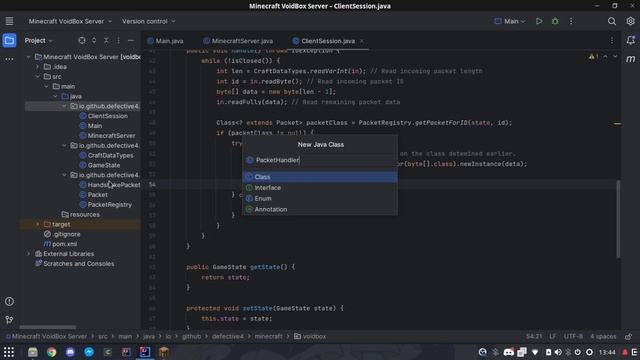Choose Enum in New Java Class popup
640x360 pixels.
320,198
